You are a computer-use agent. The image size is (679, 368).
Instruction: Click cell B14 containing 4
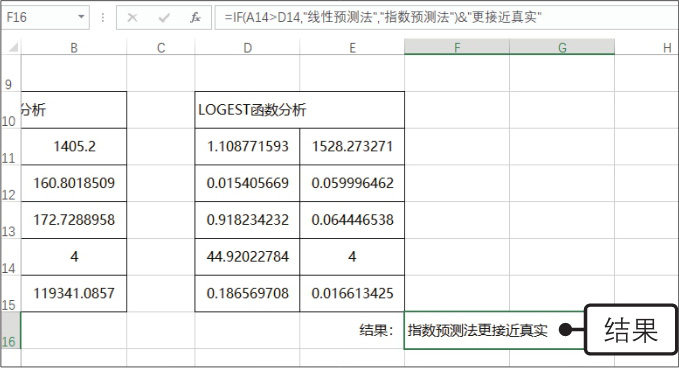pos(74,257)
